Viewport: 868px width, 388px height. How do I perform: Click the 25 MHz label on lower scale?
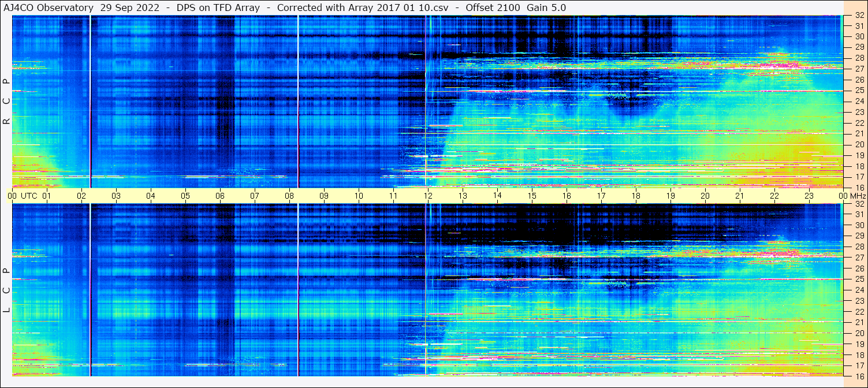click(859, 279)
